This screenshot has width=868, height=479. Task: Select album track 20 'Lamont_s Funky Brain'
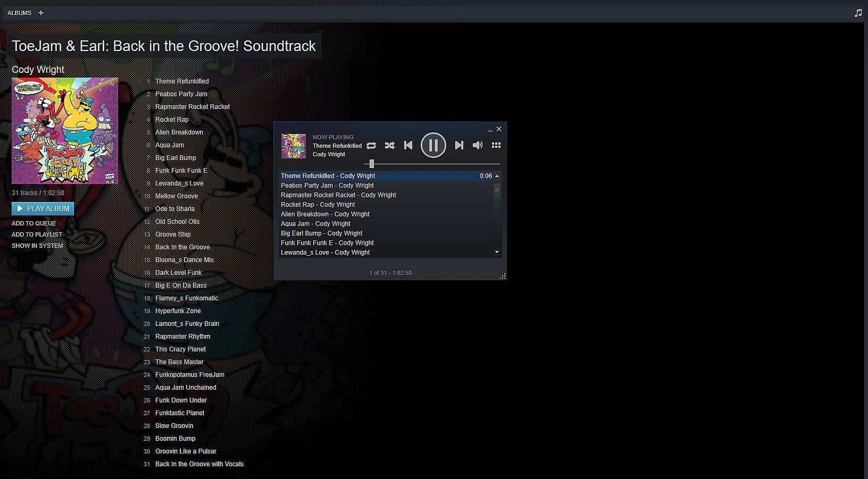pyautogui.click(x=187, y=324)
